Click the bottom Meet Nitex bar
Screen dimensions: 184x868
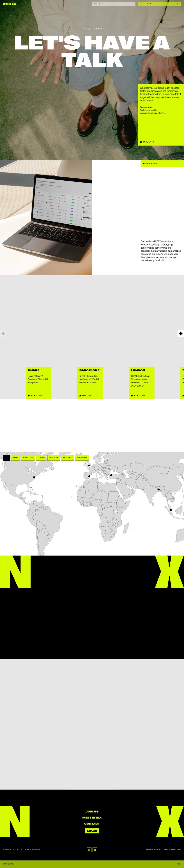pos(92,864)
